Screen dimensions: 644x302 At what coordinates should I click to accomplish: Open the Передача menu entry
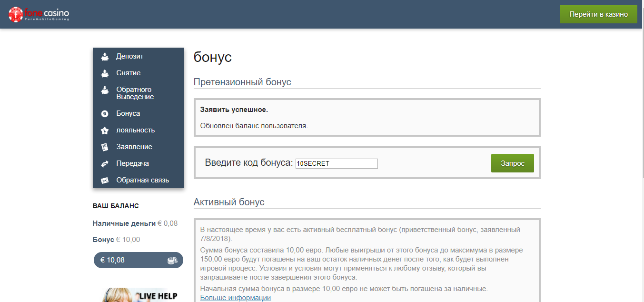click(132, 163)
